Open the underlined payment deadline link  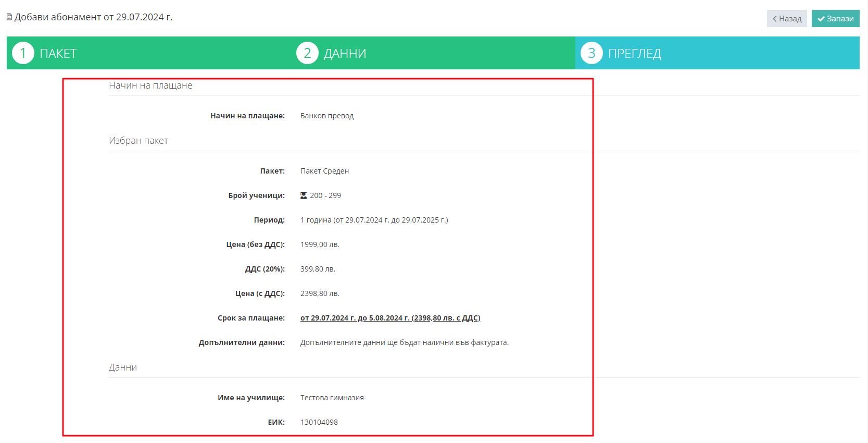pyautogui.click(x=390, y=318)
